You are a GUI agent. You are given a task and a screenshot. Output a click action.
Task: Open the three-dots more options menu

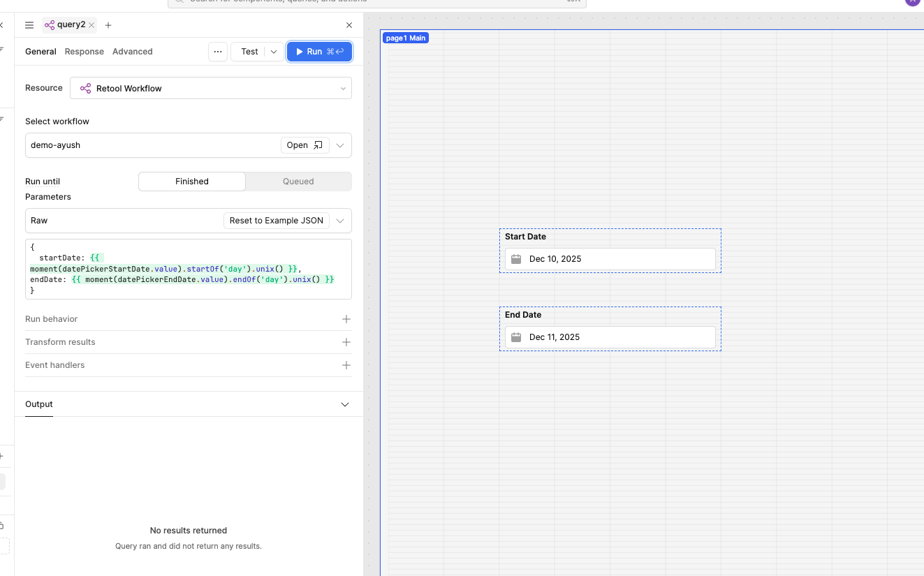218,52
